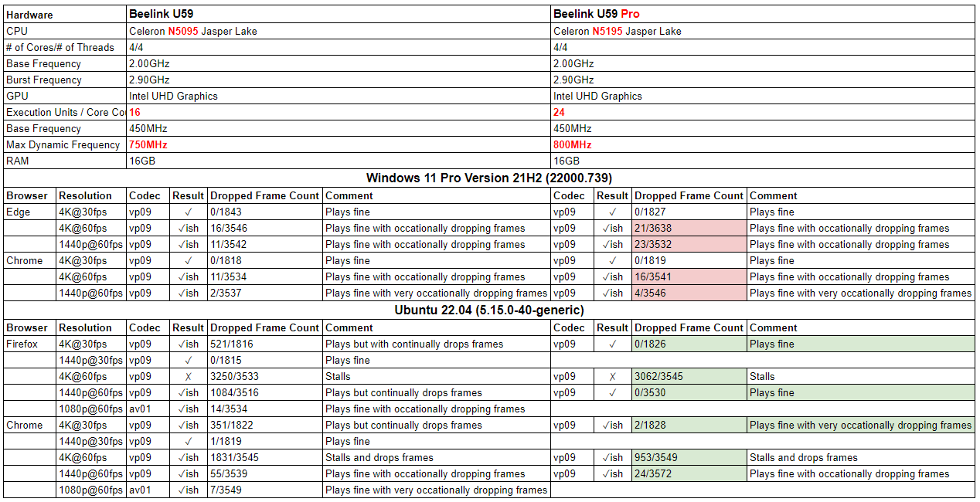This screenshot has width=980, height=502.
Task: Select the "Beelink U59 Pro" column header
Action: [764, 15]
